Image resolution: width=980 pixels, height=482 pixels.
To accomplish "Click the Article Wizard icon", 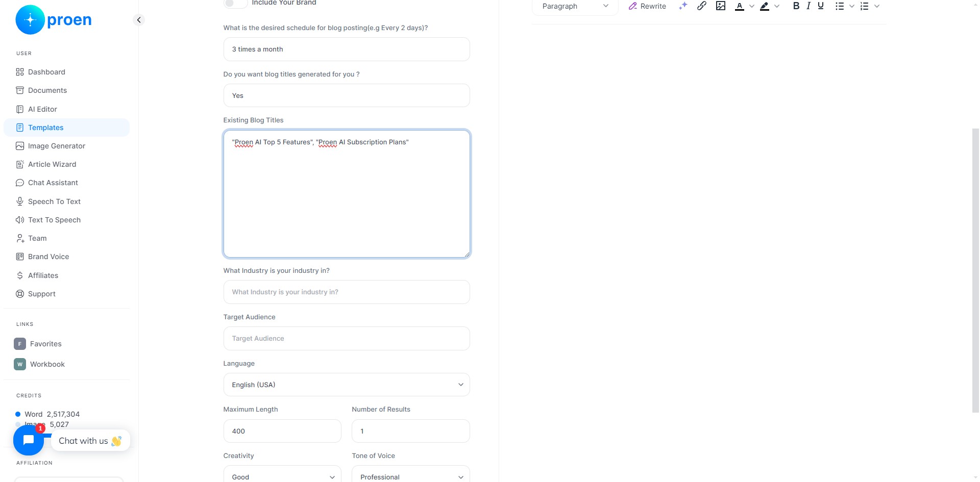I will click(20, 164).
